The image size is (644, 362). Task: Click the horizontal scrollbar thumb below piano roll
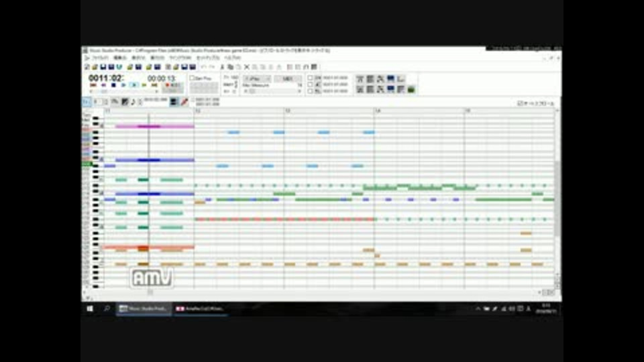pyautogui.click(x=150, y=292)
